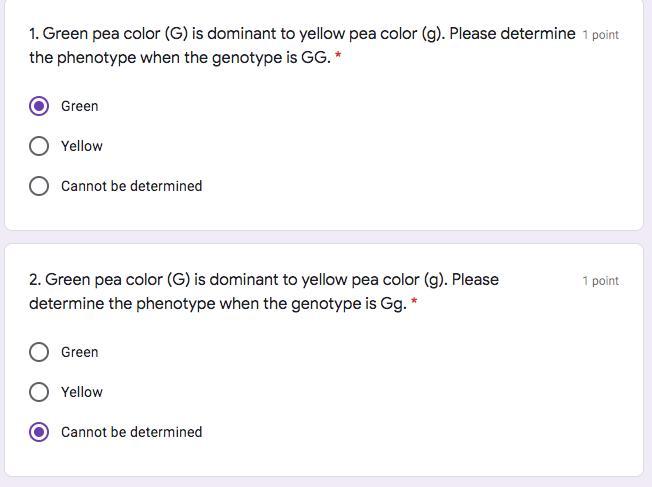652x487 pixels.
Task: Click the text 'Green pea color (G)' in question 2
Action: [x=118, y=280]
